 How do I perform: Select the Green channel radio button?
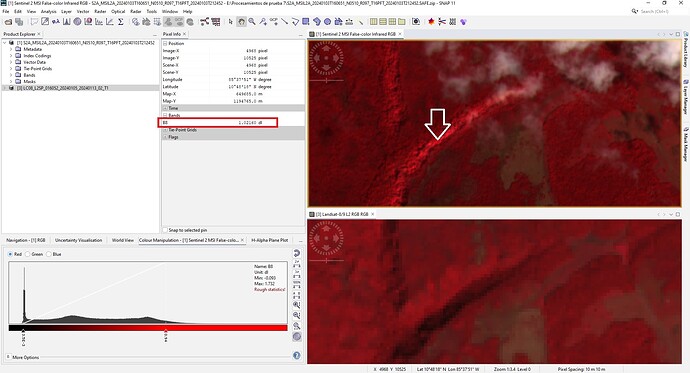[28, 254]
